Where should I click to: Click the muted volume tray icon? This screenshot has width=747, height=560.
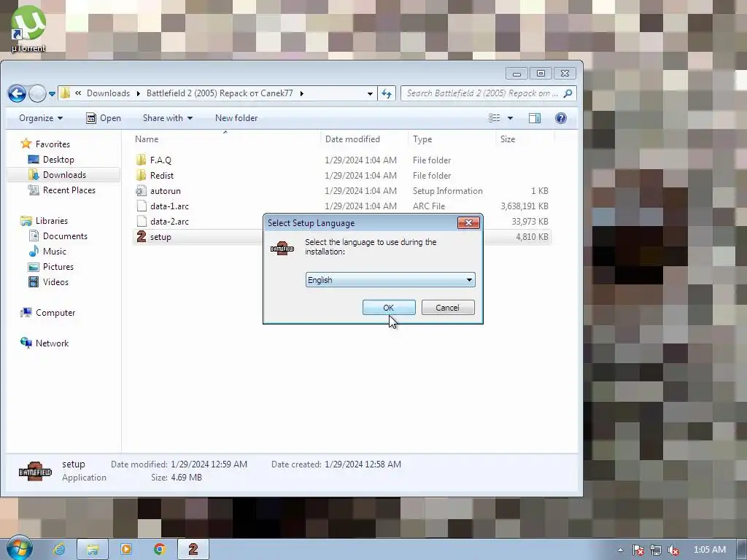(673, 550)
